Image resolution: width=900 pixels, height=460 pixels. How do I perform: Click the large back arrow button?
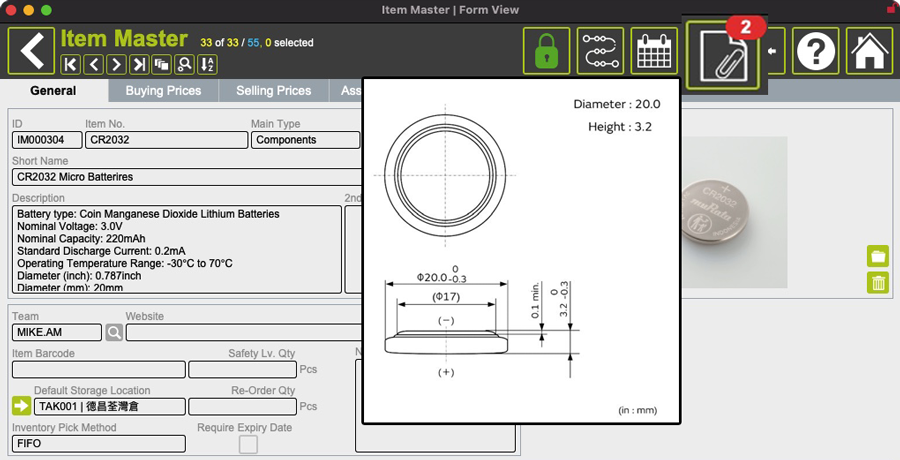31,51
